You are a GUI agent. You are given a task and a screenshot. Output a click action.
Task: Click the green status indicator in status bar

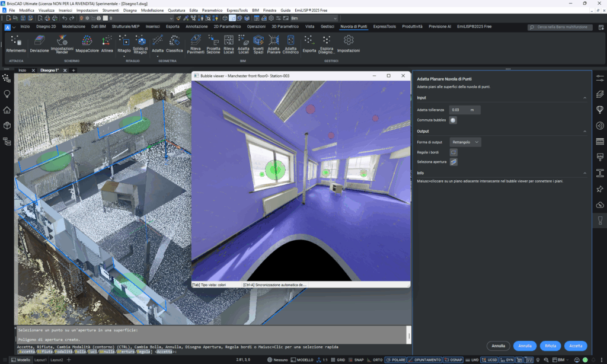pyautogui.click(x=585, y=360)
